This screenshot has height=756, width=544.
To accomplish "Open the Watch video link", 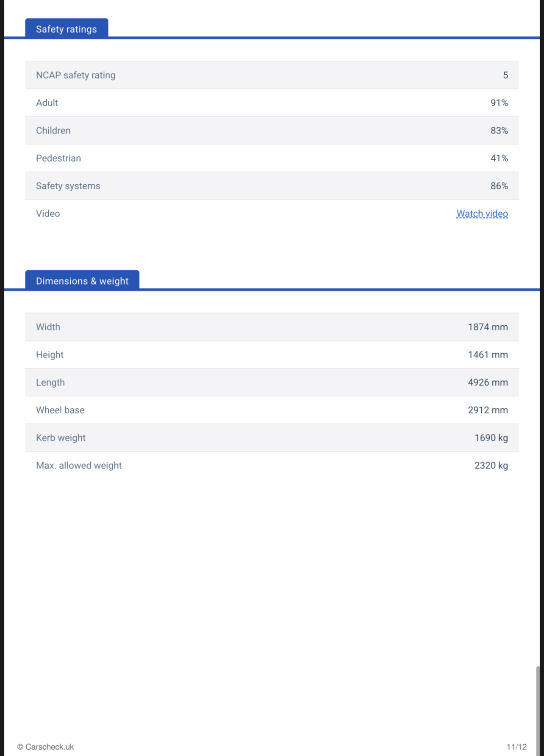I will click(482, 213).
